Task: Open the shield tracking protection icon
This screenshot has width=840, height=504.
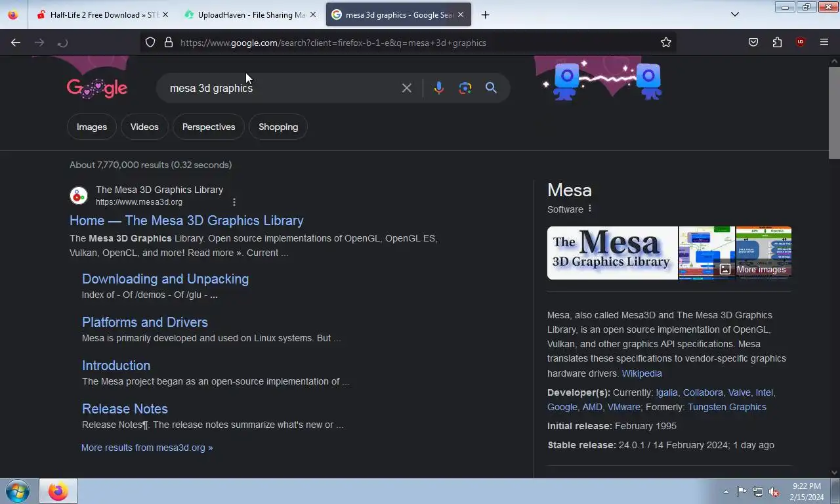Action: click(x=150, y=43)
